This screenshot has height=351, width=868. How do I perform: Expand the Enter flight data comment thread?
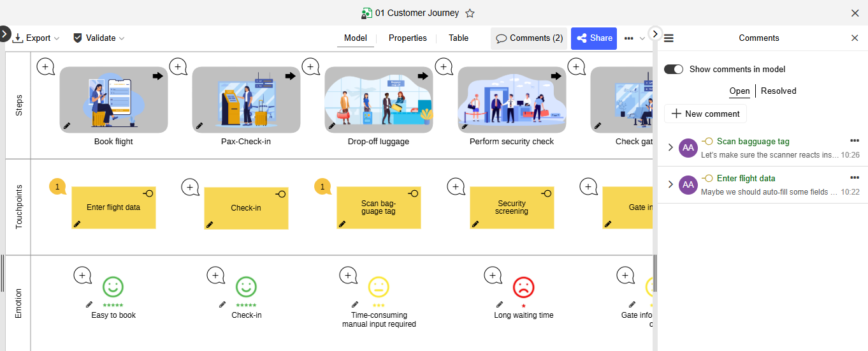670,184
